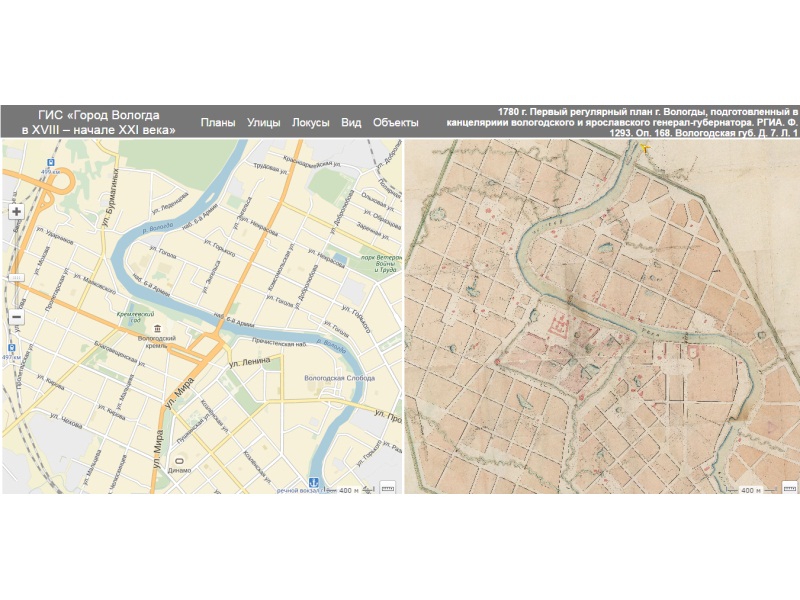
Task: Click the zoom level slider handle
Action: [16, 277]
